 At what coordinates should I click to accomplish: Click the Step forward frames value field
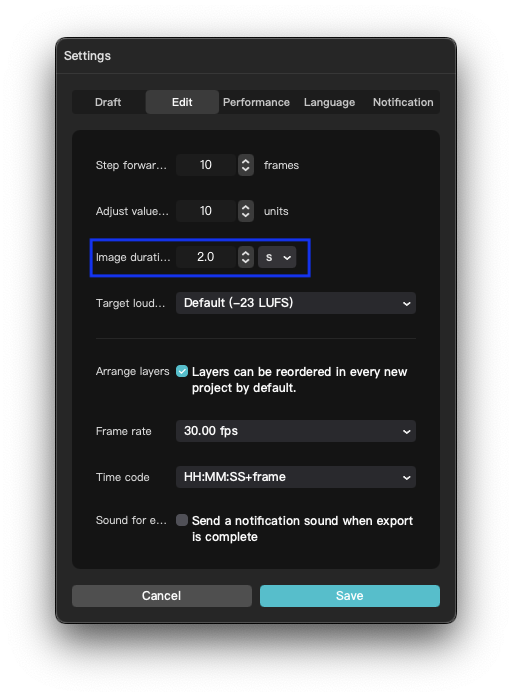click(x=206, y=165)
